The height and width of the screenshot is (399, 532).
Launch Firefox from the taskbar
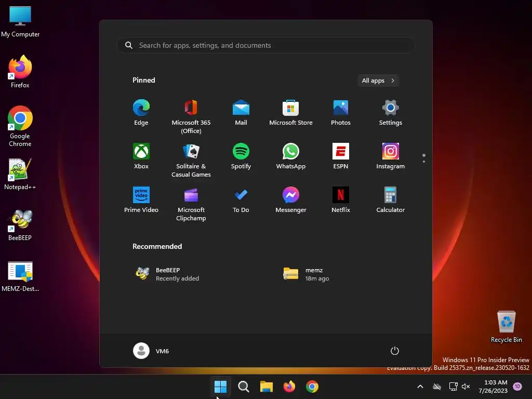coord(289,387)
